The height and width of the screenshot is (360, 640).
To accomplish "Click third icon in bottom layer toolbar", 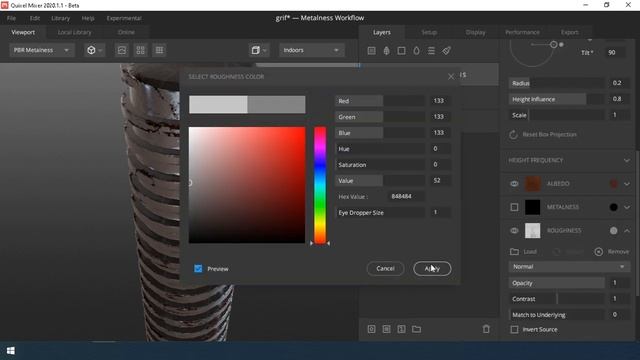I will click(402, 329).
